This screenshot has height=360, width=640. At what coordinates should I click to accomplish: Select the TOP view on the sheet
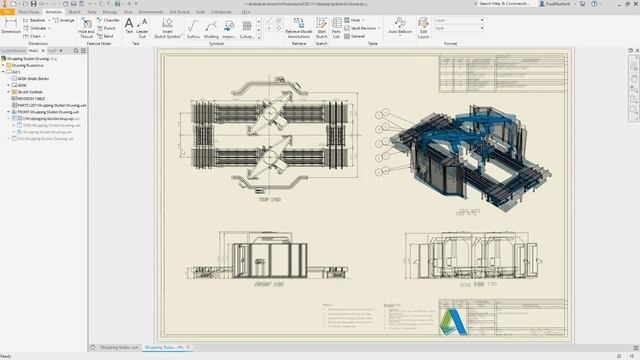[x=270, y=135]
